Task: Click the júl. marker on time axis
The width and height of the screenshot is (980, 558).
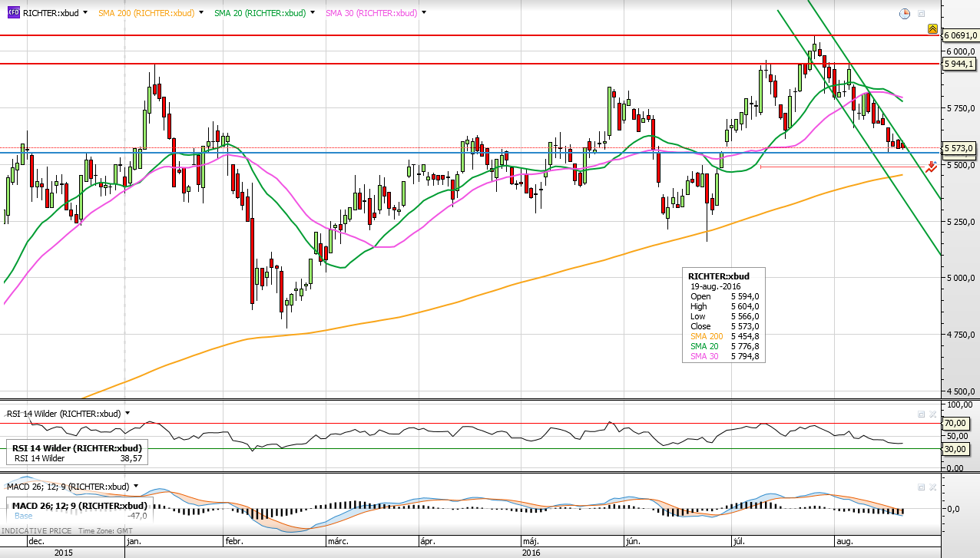Action: pos(740,541)
